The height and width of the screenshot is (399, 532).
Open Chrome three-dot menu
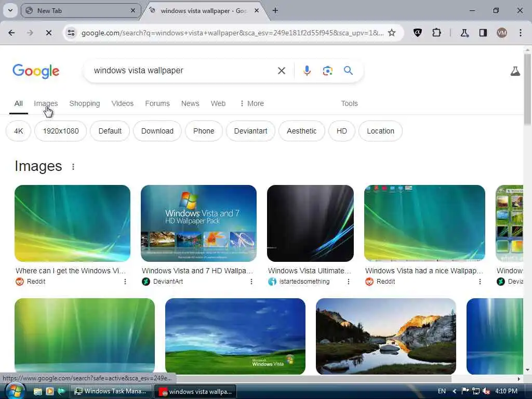[521, 33]
